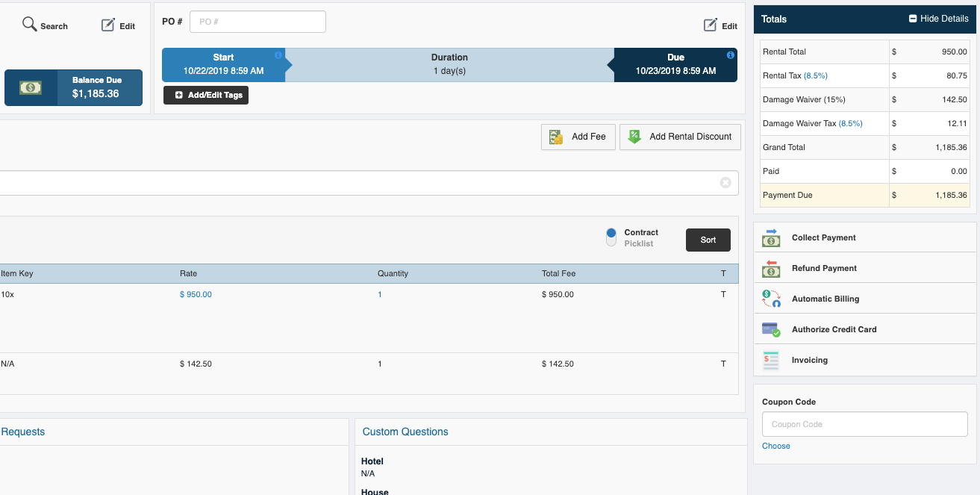Click the plus icon in Add/Edit Tags
The height and width of the screenshot is (495, 980).
[178, 96]
